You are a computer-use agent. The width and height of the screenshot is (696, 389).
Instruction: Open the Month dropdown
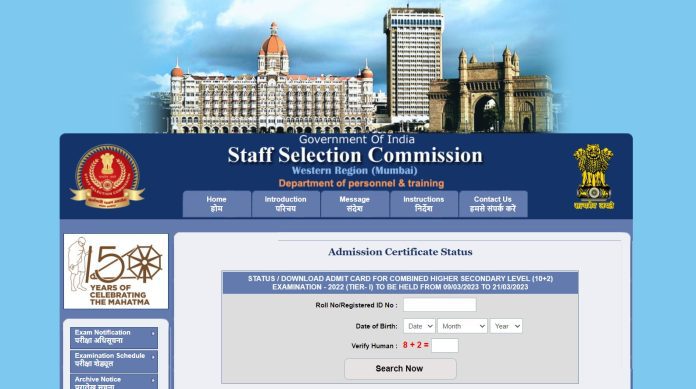pyautogui.click(x=462, y=326)
